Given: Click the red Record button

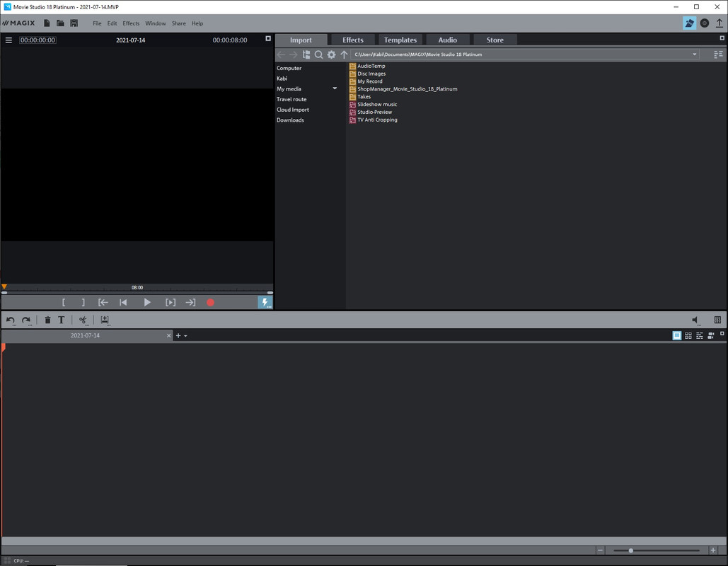Looking at the screenshot, I should 210,302.
